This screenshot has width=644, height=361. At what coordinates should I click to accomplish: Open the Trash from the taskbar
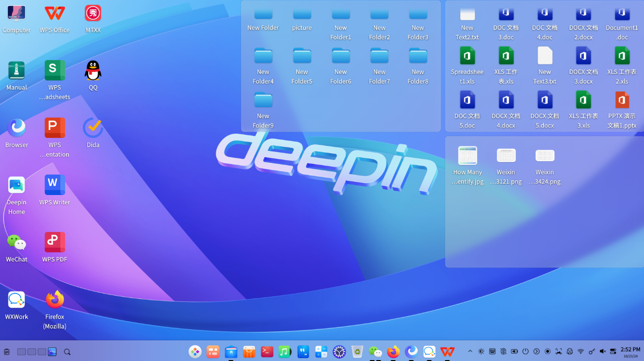[x=357, y=352]
